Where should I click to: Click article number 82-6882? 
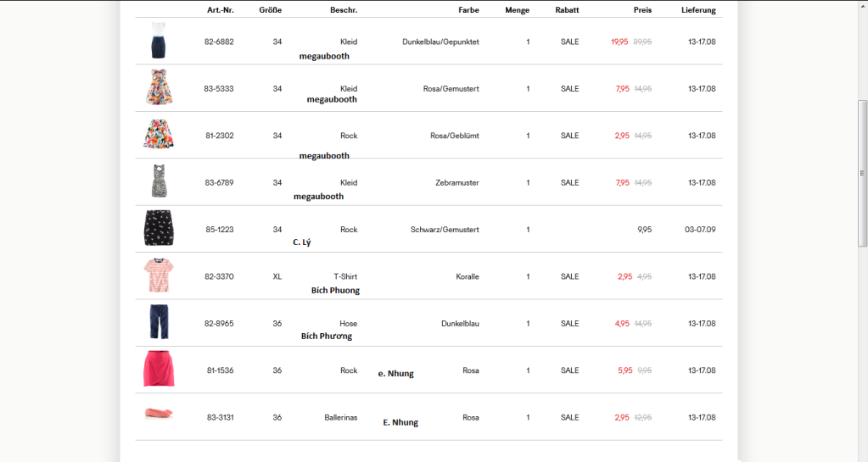tap(219, 42)
